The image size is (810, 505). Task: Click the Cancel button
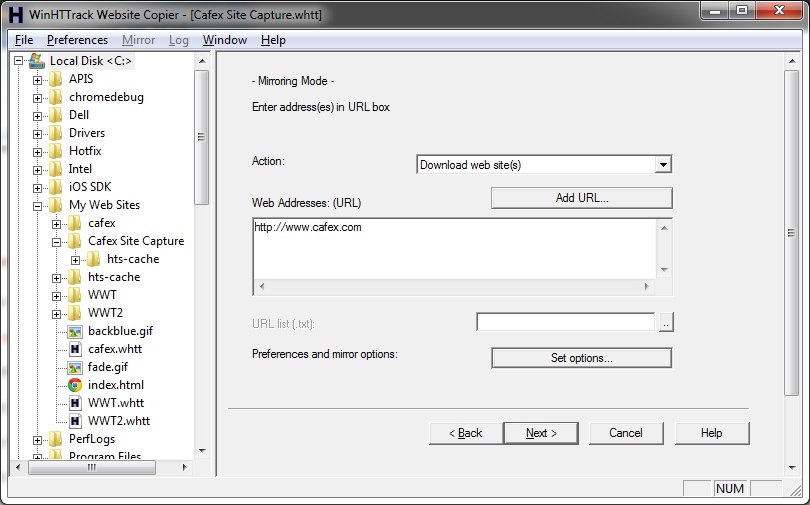626,433
